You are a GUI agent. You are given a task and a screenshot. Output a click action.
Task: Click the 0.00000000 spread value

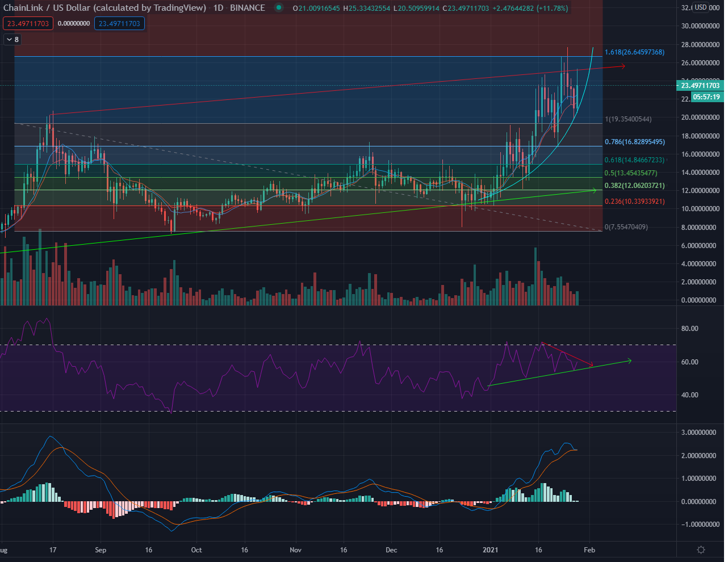[74, 23]
